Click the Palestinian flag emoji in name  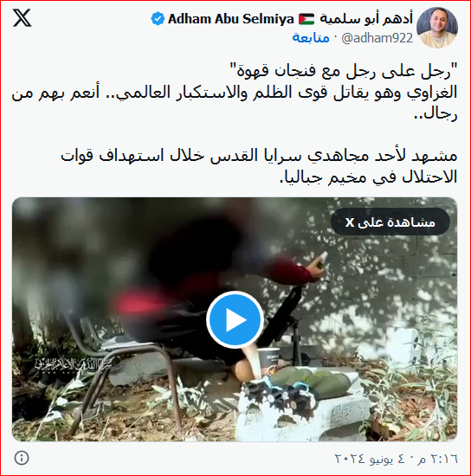click(306, 19)
